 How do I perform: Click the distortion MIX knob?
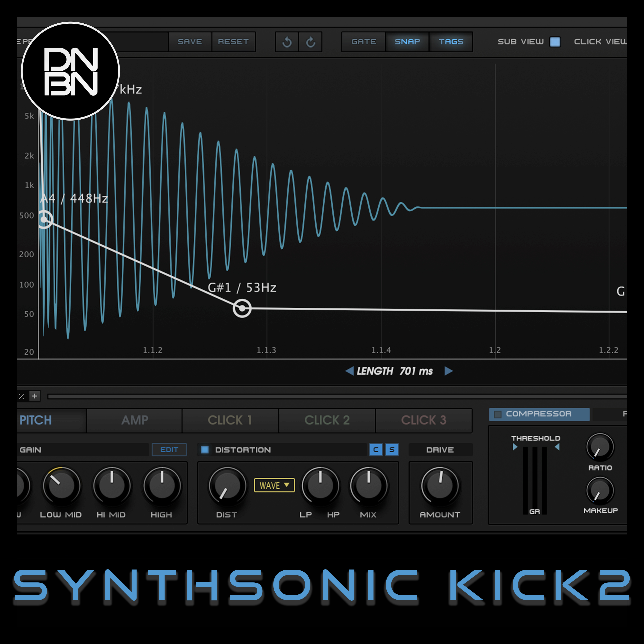(369, 485)
